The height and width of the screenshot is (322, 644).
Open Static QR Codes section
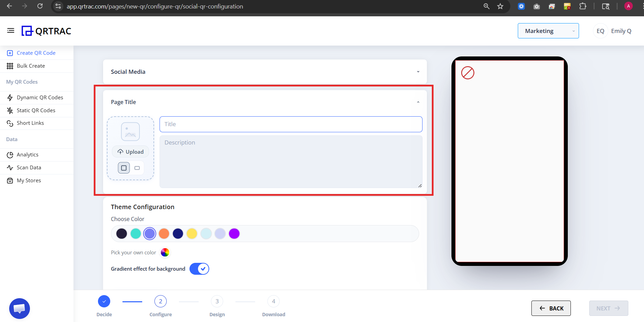tap(36, 110)
